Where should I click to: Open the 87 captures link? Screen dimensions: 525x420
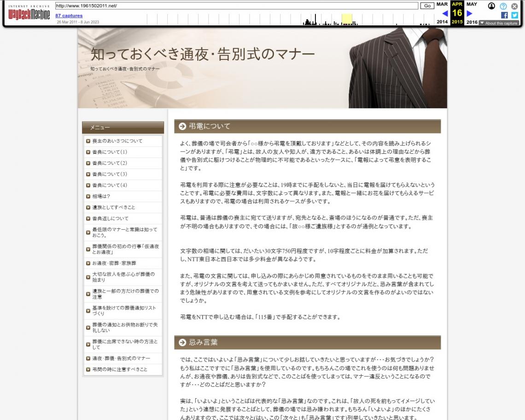[x=69, y=15]
